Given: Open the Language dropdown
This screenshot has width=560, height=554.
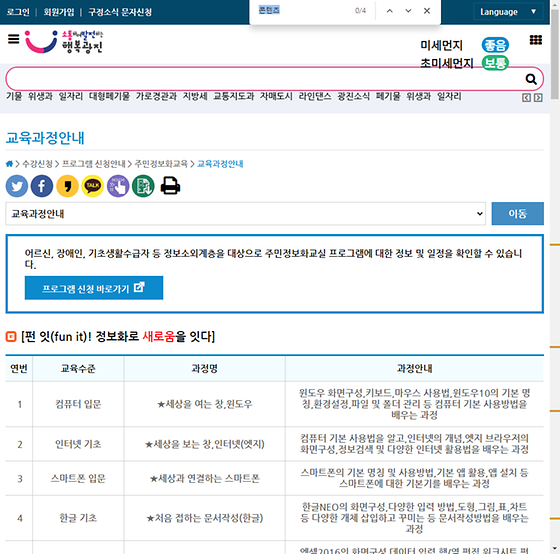Looking at the screenshot, I should [508, 12].
